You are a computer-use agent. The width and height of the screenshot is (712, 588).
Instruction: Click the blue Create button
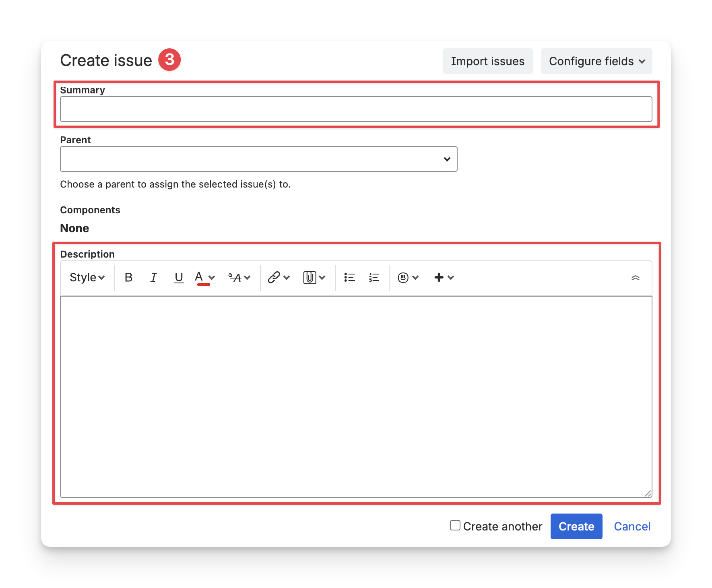576,526
